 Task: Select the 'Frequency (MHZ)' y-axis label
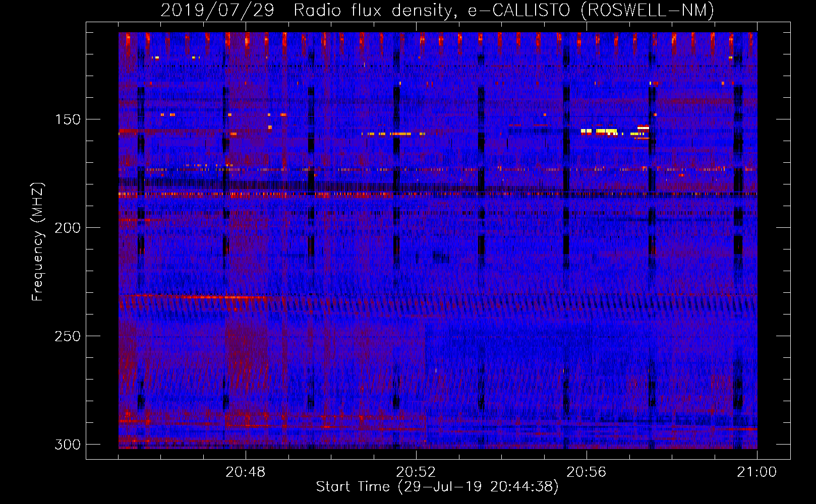coord(38,241)
